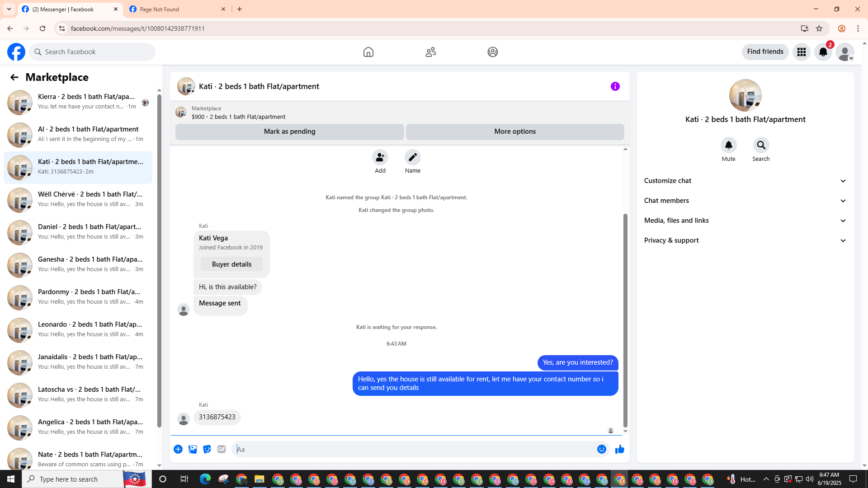The image size is (868, 488).
Task: Open More options for the listing
Action: (515, 131)
